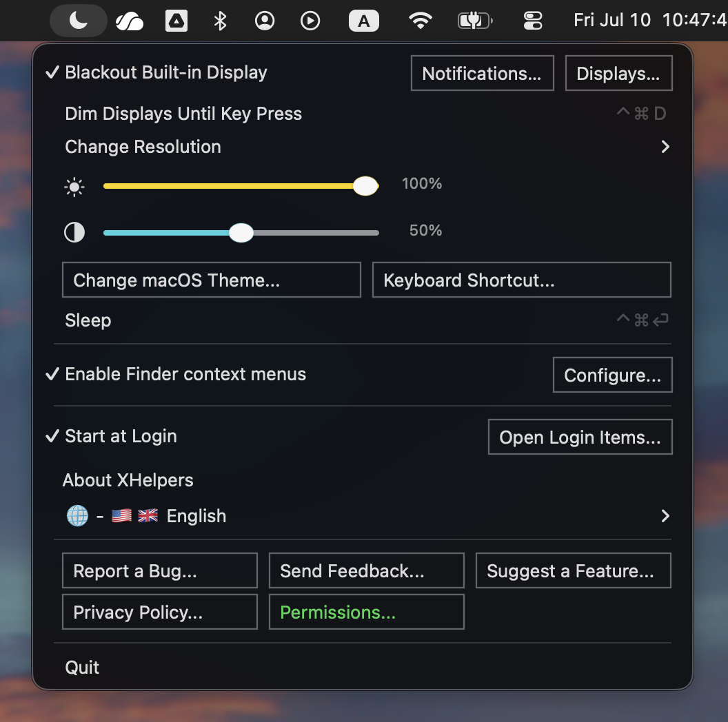The height and width of the screenshot is (722, 728).
Task: Click the date and time in menu bar
Action: click(x=650, y=21)
